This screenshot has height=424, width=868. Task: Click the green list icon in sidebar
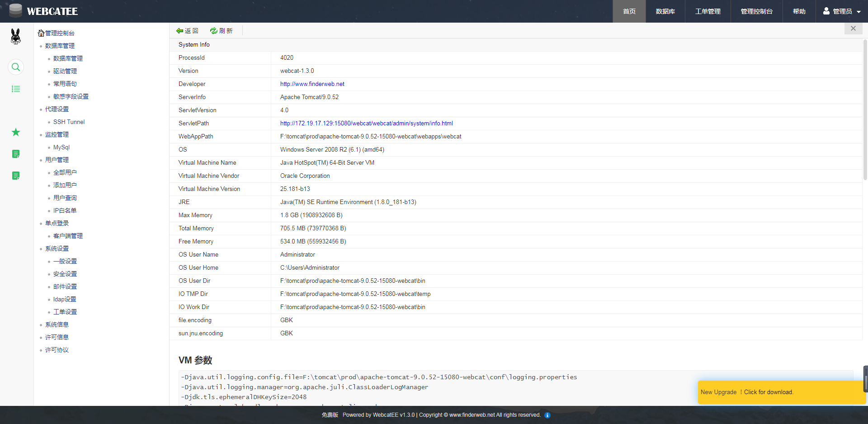(16, 89)
